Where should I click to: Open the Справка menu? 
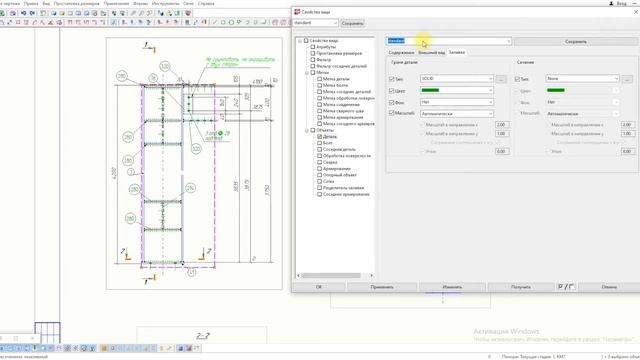pos(206,3)
